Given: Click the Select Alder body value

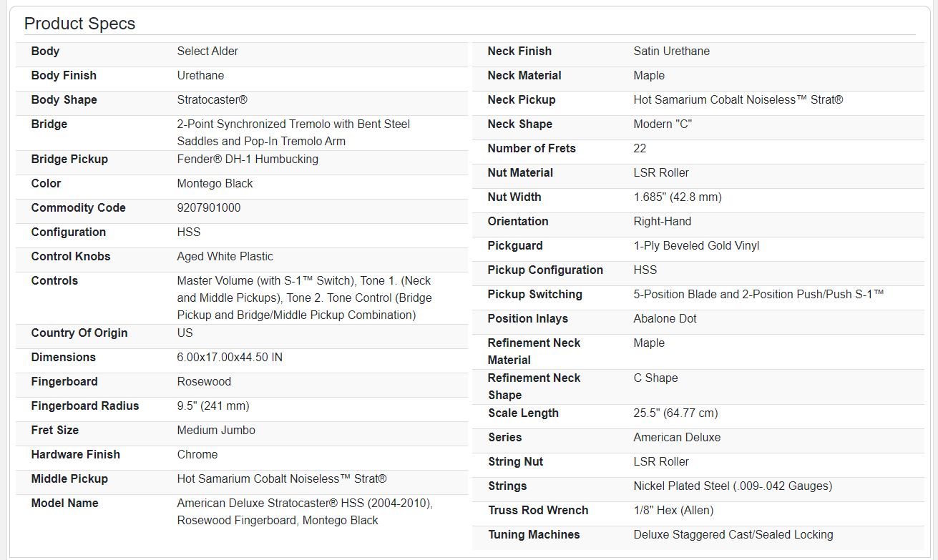Looking at the screenshot, I should click(207, 51).
